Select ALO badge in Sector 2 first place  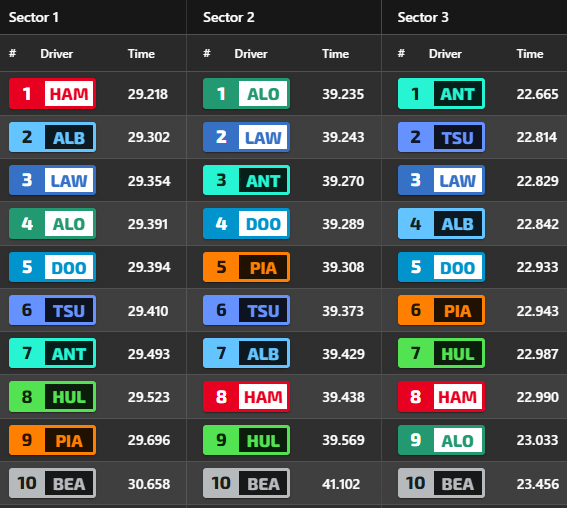tap(246, 94)
